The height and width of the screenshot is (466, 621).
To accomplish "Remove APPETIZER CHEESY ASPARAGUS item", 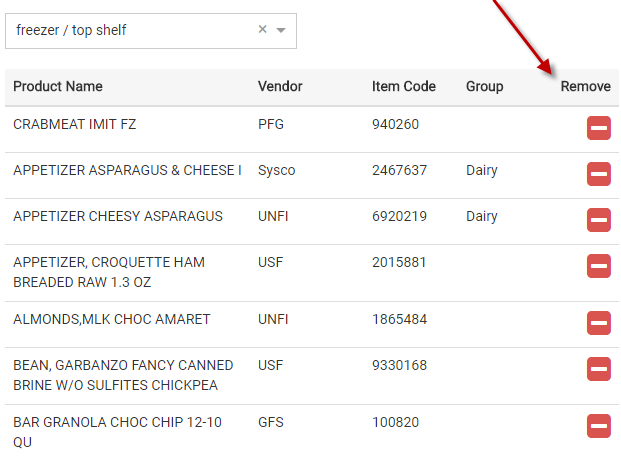I will [598, 220].
